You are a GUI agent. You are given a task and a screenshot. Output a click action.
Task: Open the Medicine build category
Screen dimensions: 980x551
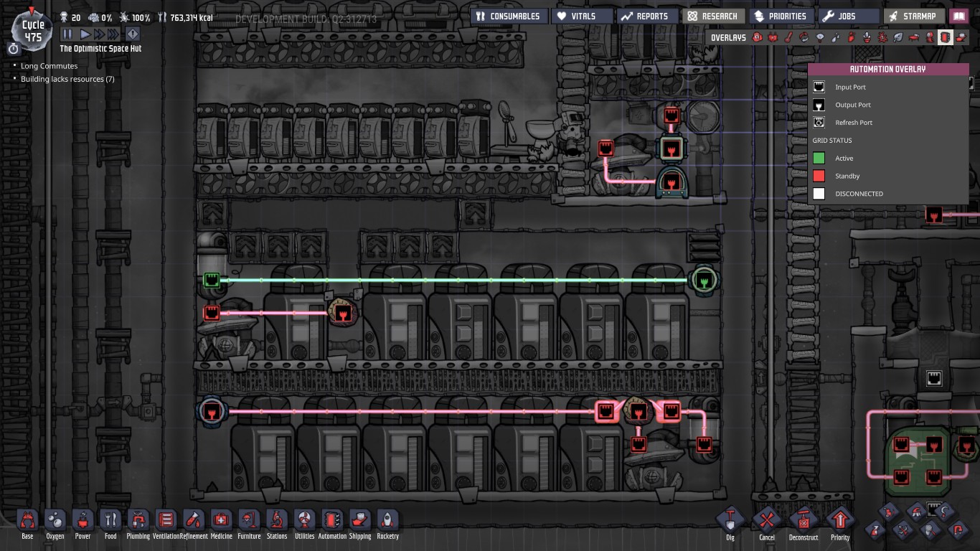221,524
